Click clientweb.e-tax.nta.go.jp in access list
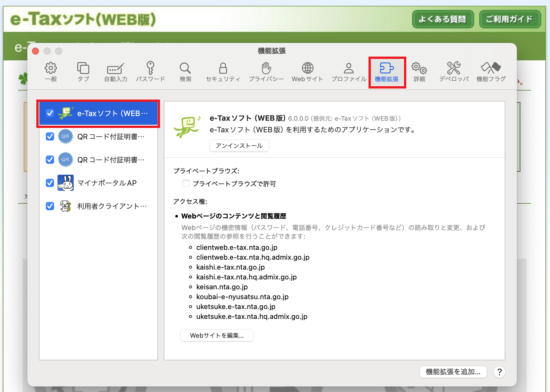The height and width of the screenshot is (392, 550). 237,248
